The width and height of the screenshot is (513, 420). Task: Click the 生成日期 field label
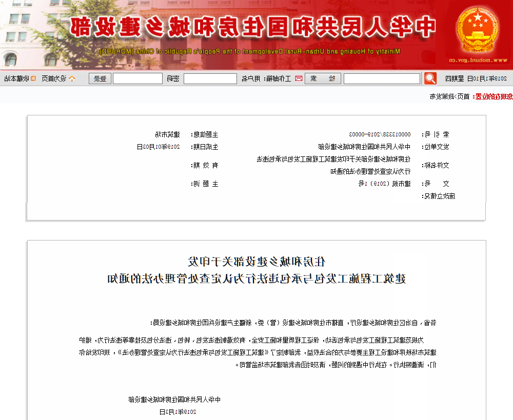coord(205,147)
